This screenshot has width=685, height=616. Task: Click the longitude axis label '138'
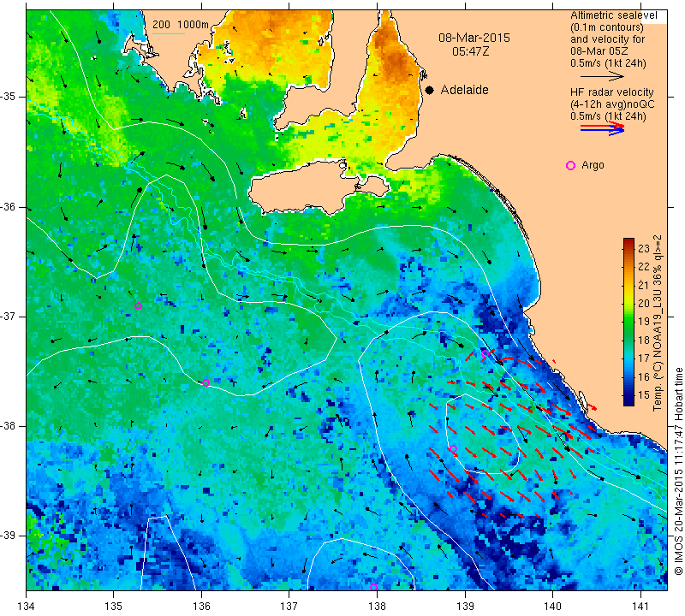[x=377, y=606]
